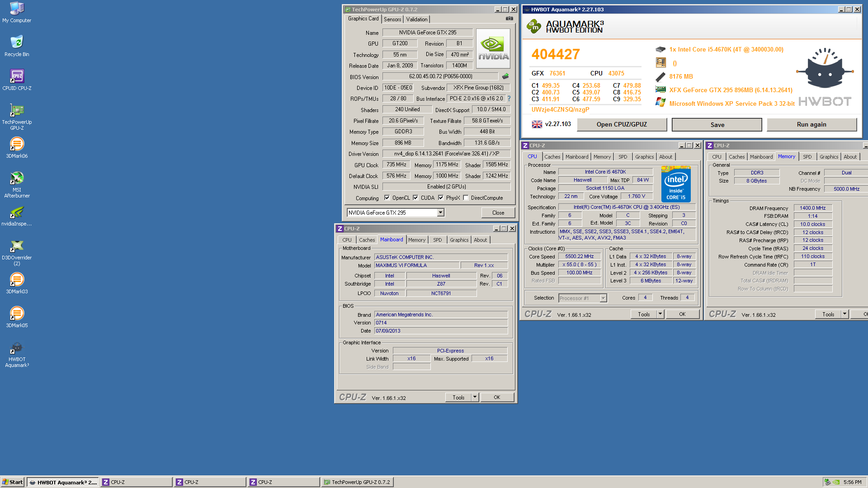Launch 3DMark05 desktop shortcut
Viewport: 868px width, 488px height.
tap(17, 317)
